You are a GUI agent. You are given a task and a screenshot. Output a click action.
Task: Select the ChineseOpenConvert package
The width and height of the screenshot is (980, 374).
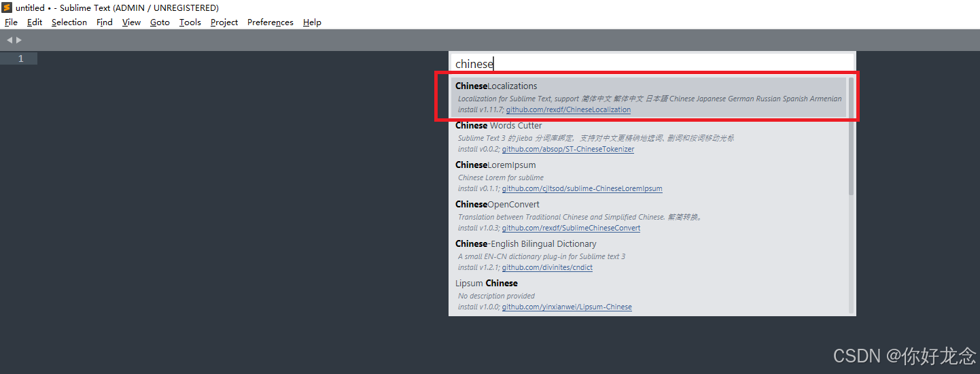[x=648, y=216]
